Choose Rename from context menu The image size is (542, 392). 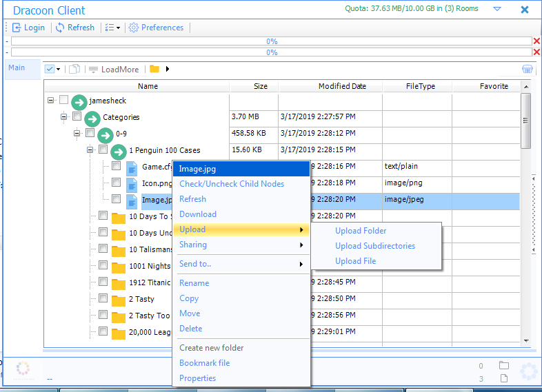(x=241, y=283)
